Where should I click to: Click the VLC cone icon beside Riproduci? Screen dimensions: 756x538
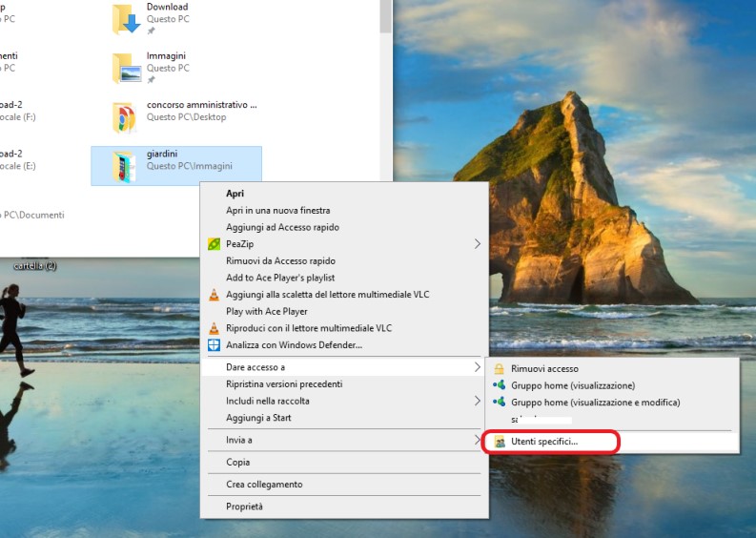click(215, 328)
